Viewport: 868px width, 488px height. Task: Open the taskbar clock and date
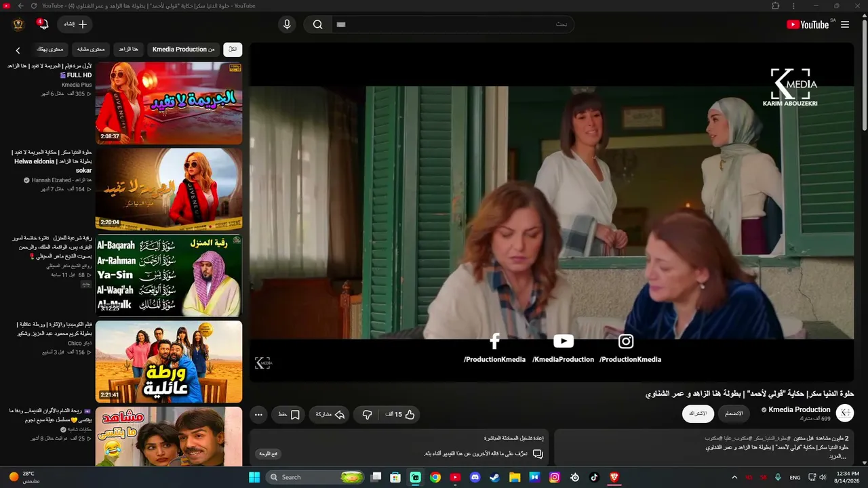coord(848,477)
